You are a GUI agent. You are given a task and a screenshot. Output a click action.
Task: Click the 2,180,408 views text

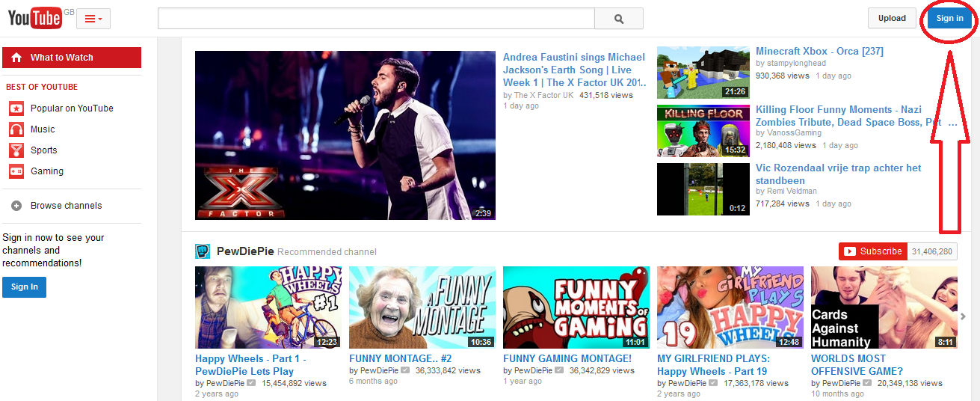[786, 145]
